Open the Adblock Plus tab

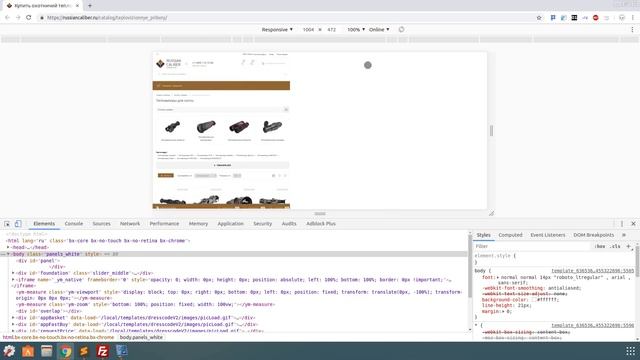(321, 224)
